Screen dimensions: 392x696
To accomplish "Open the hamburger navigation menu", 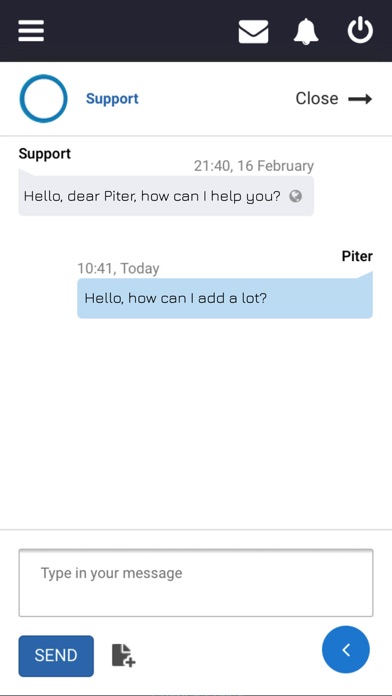I will (31, 31).
